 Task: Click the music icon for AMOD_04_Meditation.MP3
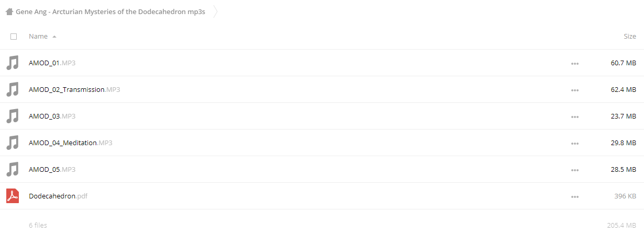(x=13, y=143)
